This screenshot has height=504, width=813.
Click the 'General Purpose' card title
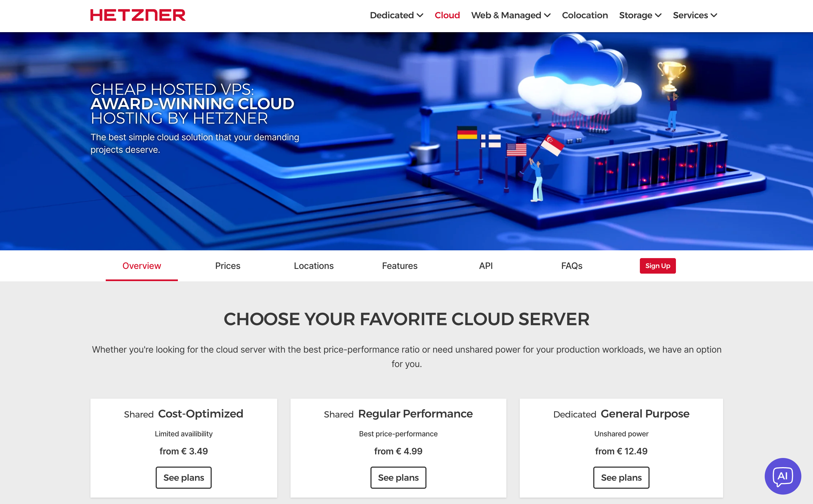645,414
